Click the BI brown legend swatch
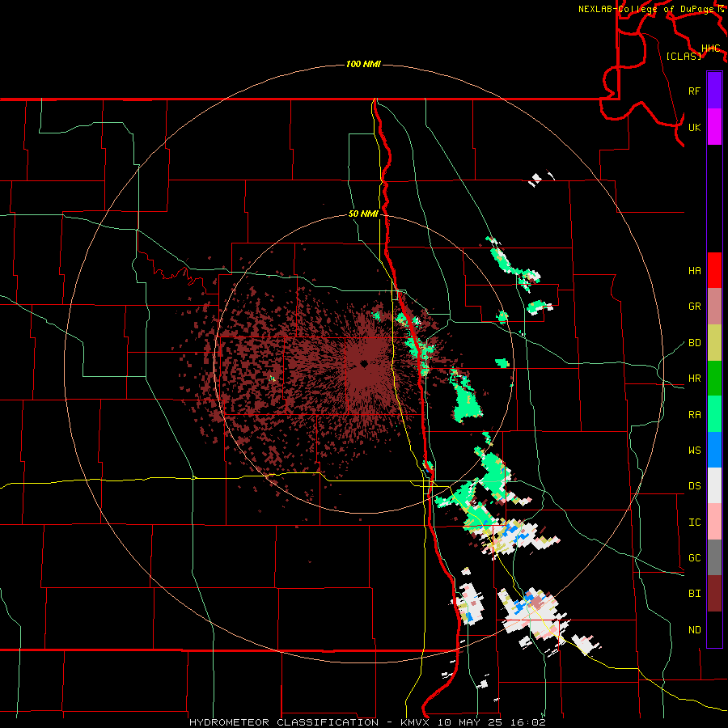The image size is (728, 728). [714, 594]
